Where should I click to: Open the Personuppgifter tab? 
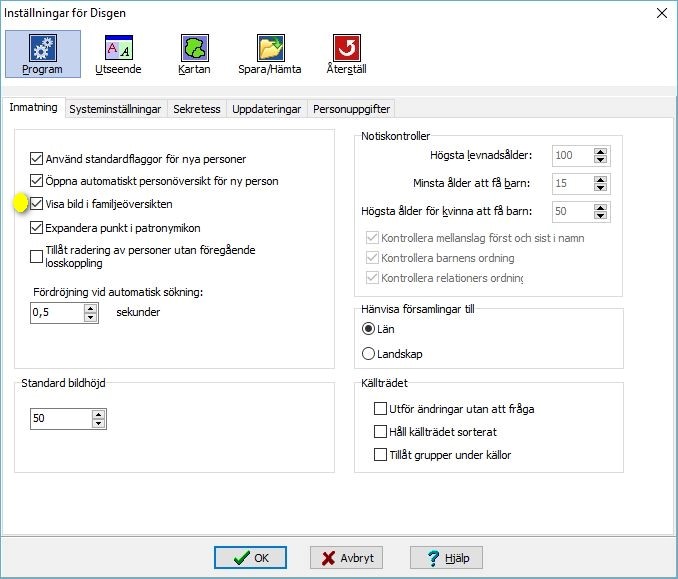click(351, 109)
